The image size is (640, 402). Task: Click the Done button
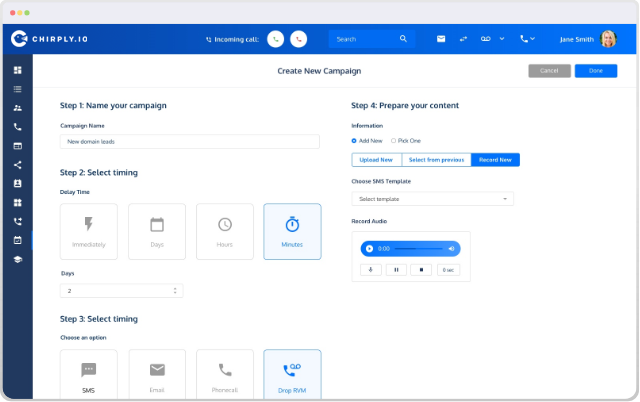[x=596, y=71]
